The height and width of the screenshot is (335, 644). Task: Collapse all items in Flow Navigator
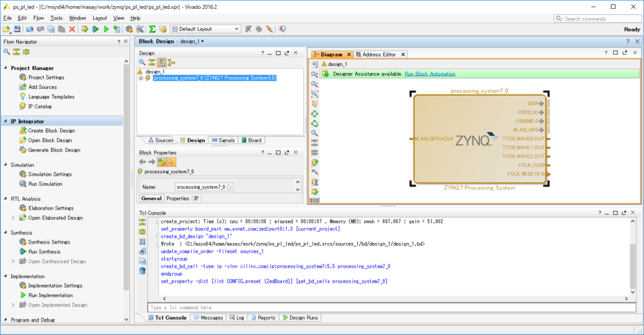pos(16,52)
